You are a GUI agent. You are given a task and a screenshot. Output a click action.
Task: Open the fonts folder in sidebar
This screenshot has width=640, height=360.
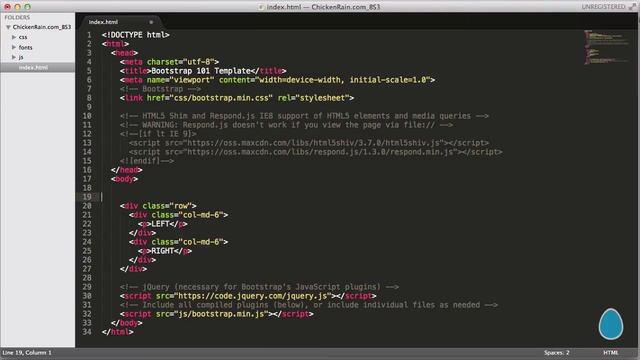[x=25, y=47]
